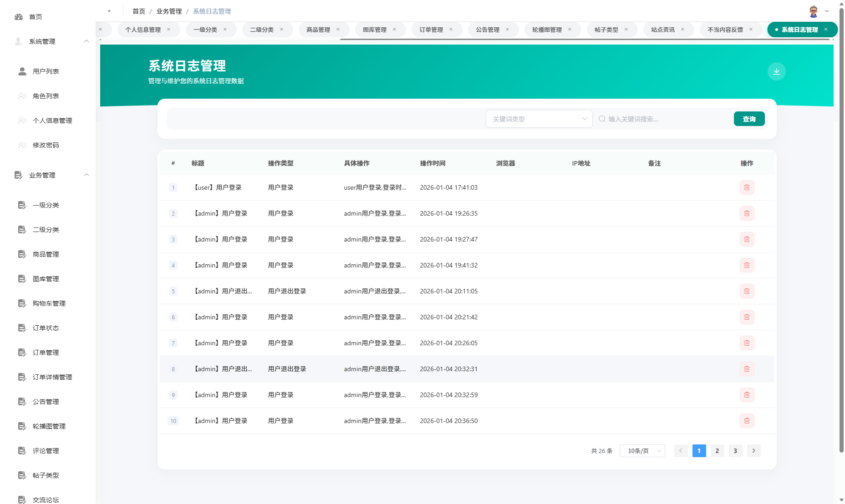
Task: Collapse the 业务管理 sidebar section
Action: [87, 175]
